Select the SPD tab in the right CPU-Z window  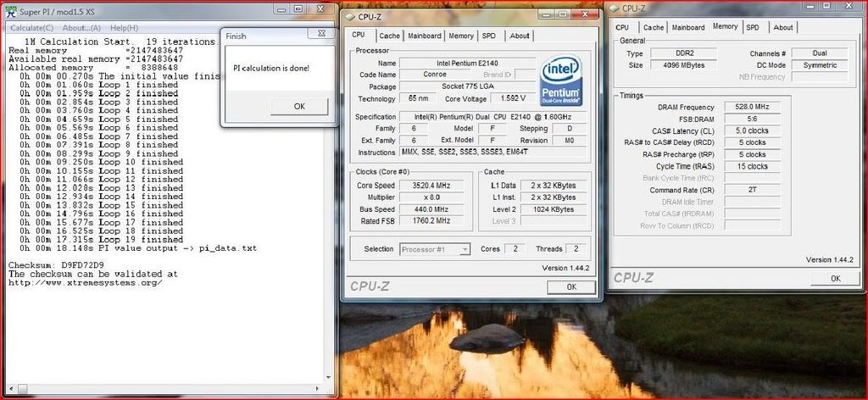pos(753,27)
